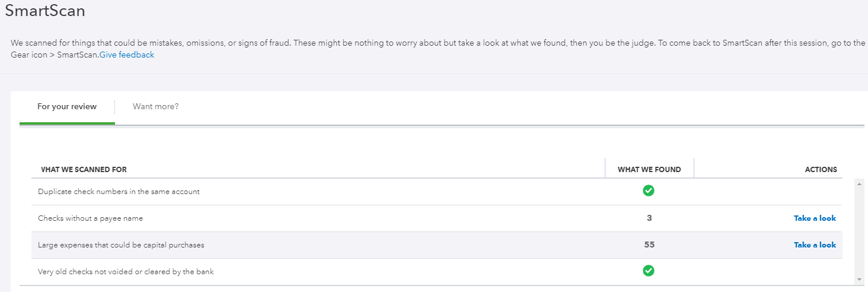Screen dimensions: 868x292
Task: Take a look at checks without payee
Action: coord(815,218)
